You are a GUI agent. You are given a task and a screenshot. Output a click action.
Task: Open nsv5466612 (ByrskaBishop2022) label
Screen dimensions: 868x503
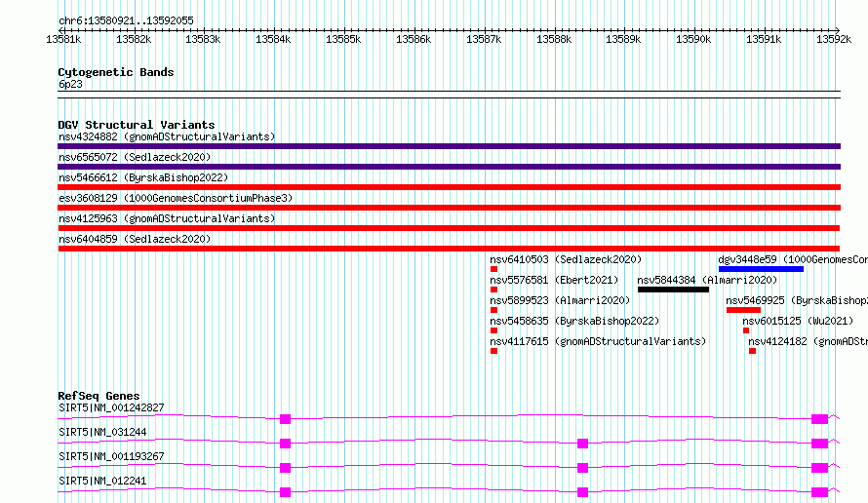143,177
